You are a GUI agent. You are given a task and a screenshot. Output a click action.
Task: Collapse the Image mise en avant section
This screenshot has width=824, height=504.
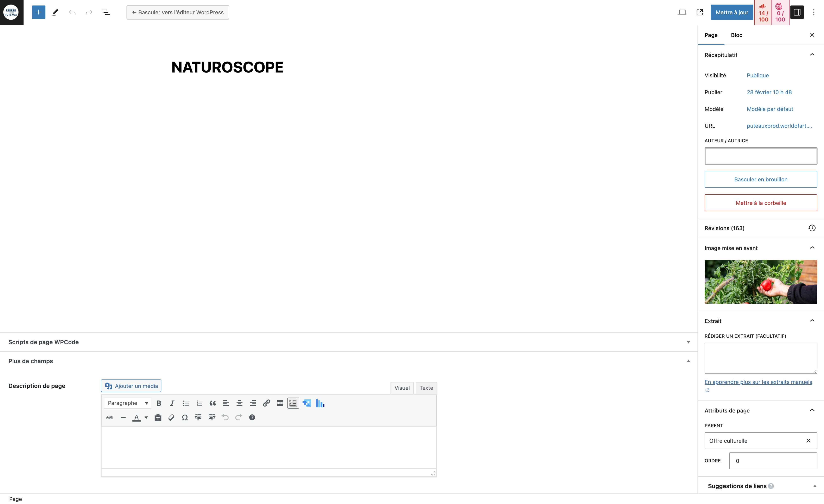point(812,248)
